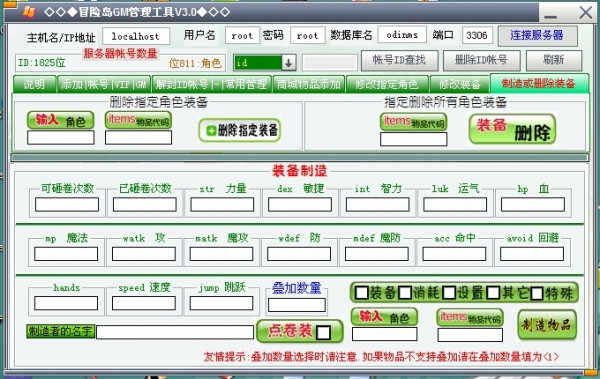Tick the 消耗 checkbox

pos(405,293)
